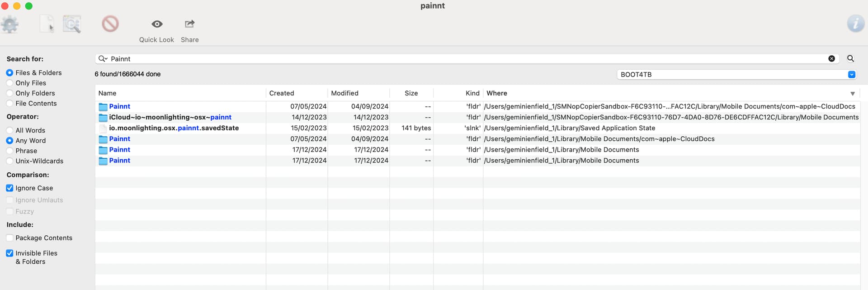Choose the Phrase operator option
868x290 pixels.
click(x=9, y=151)
